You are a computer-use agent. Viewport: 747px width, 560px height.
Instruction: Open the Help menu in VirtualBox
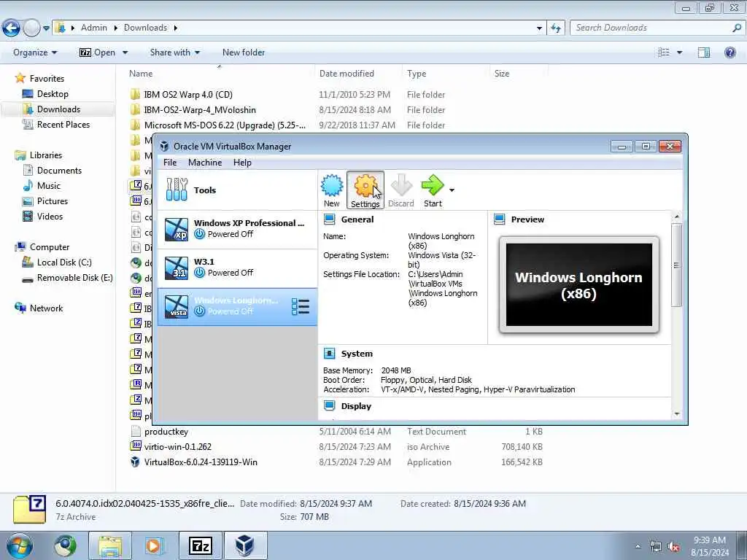(242, 163)
